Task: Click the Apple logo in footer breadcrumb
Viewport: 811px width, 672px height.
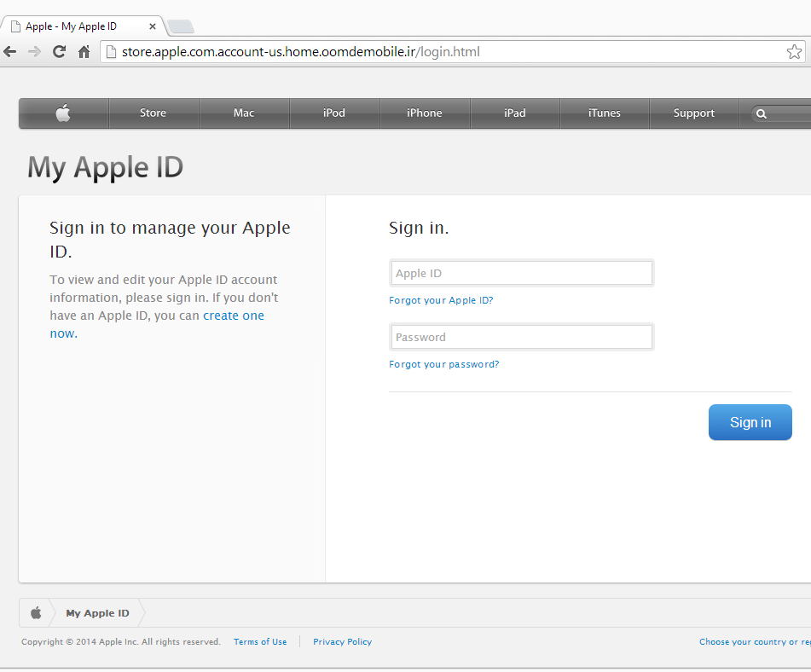Action: pyautogui.click(x=36, y=613)
